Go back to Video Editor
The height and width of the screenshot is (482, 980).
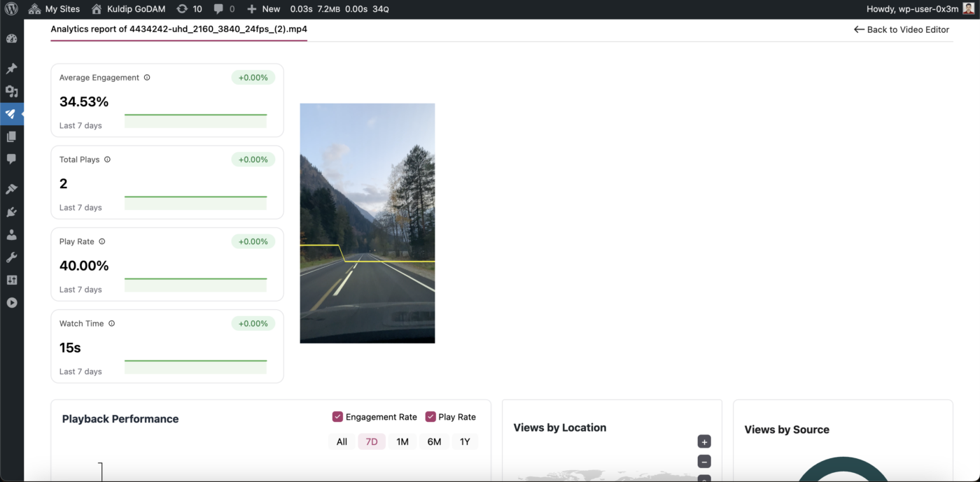[902, 29]
